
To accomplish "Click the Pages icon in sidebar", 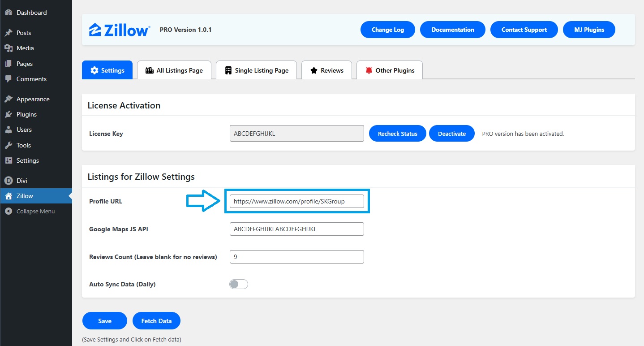I will click(8, 64).
